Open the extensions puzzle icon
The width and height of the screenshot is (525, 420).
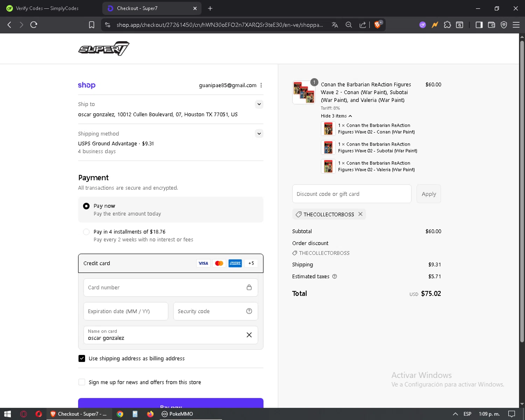point(447,25)
